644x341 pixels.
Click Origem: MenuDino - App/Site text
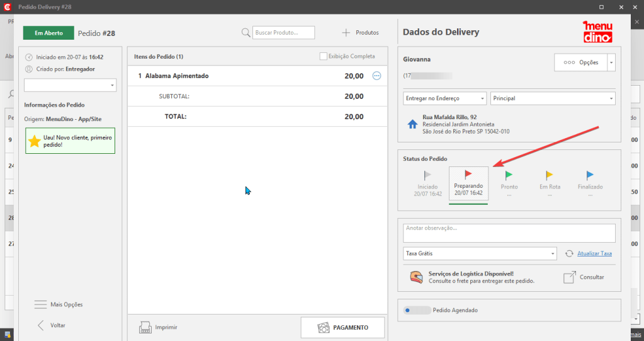(x=62, y=119)
